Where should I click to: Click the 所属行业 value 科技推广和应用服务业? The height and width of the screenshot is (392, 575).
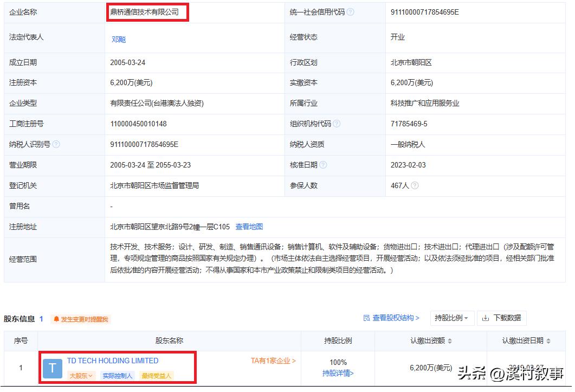coord(425,103)
